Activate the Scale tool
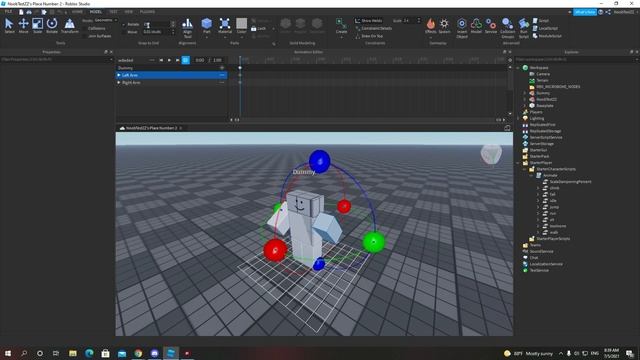This screenshot has height=360, width=640. [38, 25]
